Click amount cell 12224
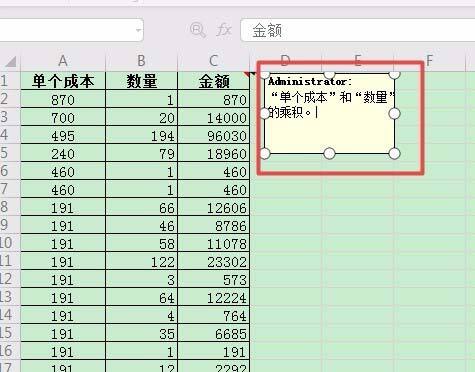The image size is (475, 372). [214, 297]
